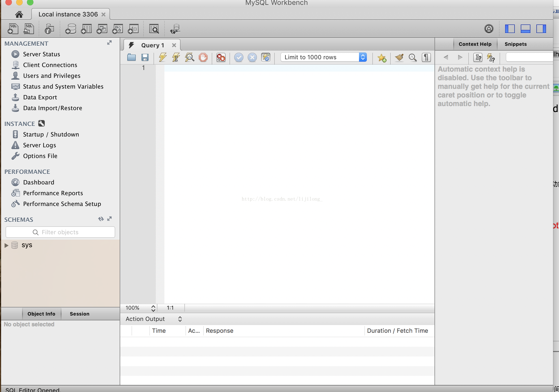Click the Filter objects field
559x392 pixels.
tap(60, 232)
